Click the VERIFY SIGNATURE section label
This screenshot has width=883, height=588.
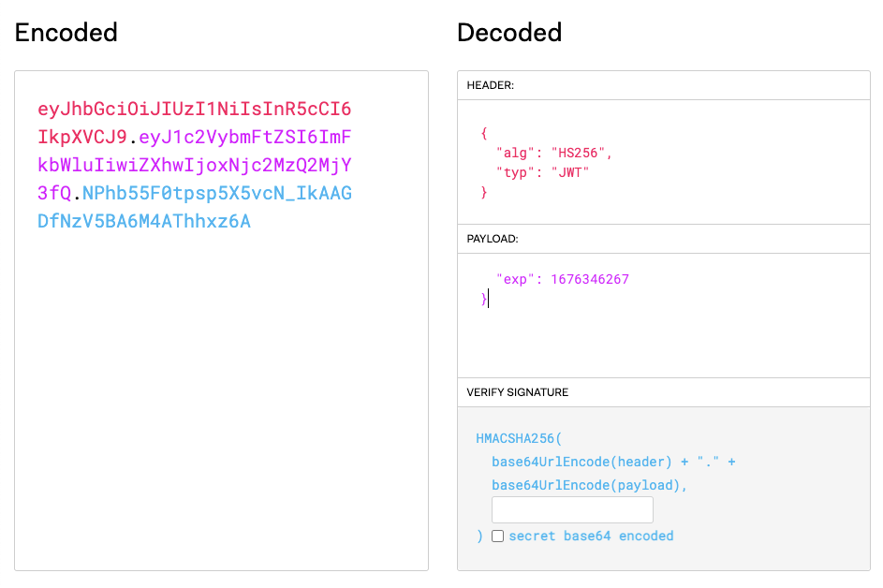click(x=518, y=391)
